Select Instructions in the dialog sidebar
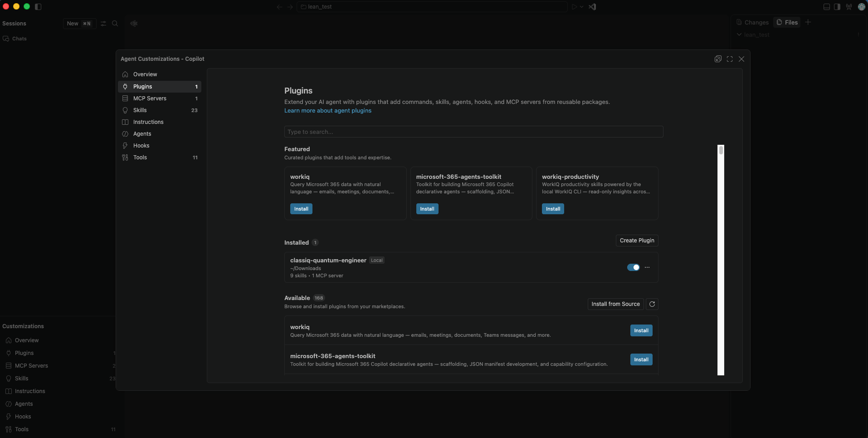The width and height of the screenshot is (868, 438). click(160, 122)
